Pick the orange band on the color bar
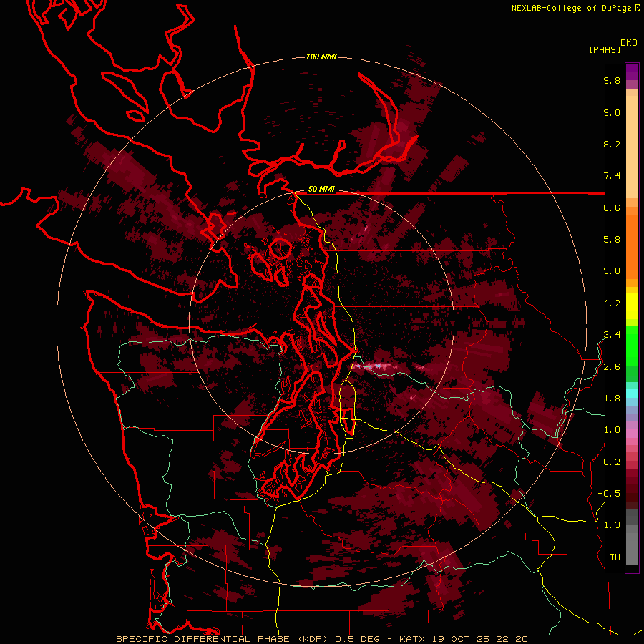Screen dimensions: 644x644 click(x=632, y=246)
